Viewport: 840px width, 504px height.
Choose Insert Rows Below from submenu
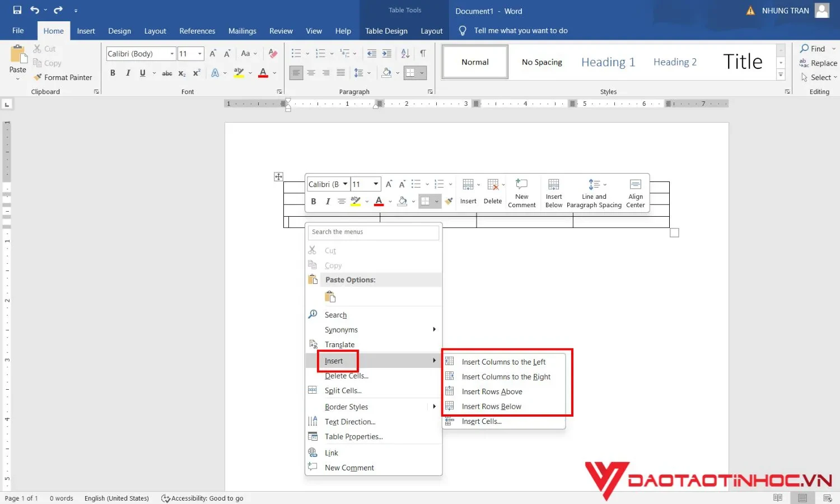[491, 406]
